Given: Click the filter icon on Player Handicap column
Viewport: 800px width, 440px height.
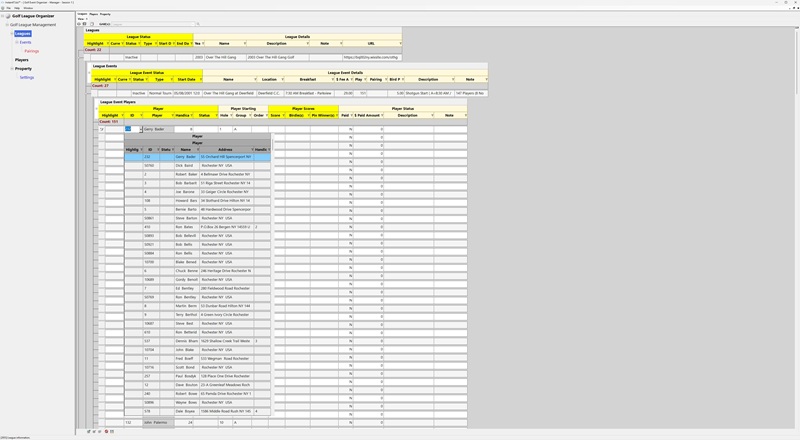Looking at the screenshot, I should coord(193,115).
